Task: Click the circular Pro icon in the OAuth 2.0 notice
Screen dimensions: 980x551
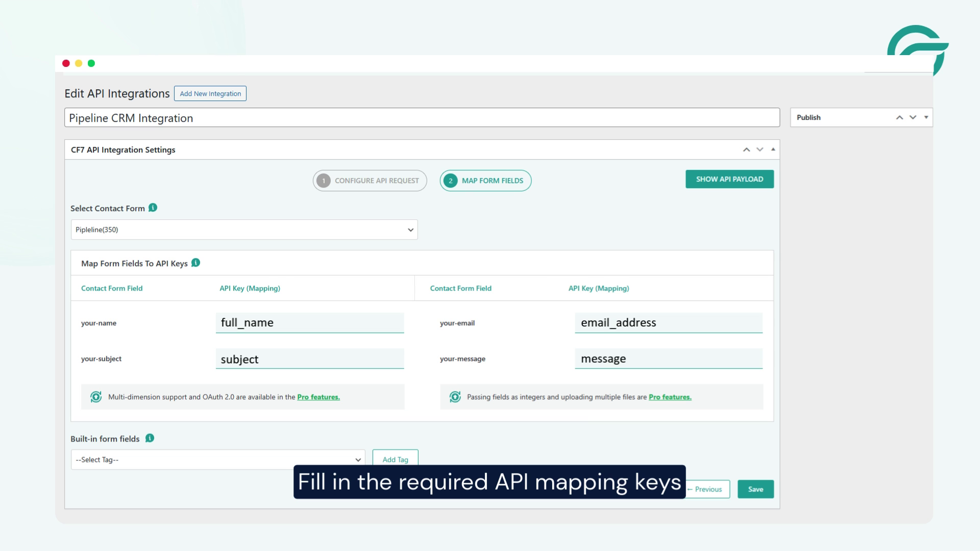Action: point(96,396)
